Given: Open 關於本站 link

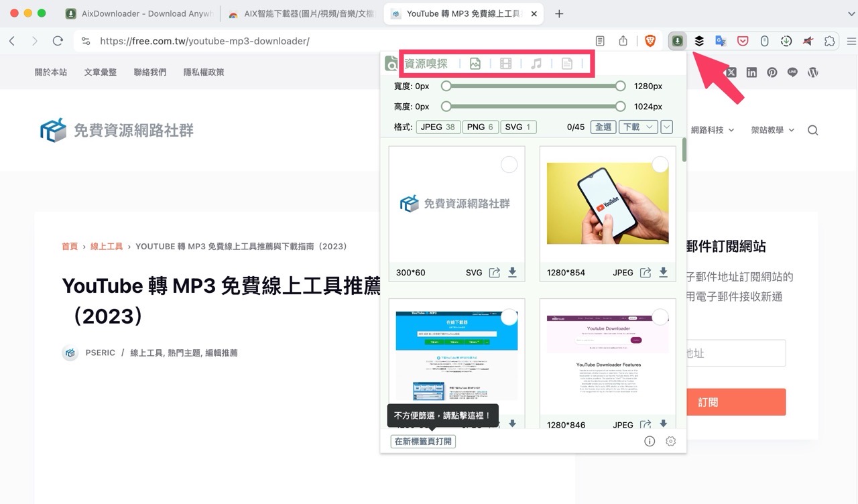Looking at the screenshot, I should [51, 72].
